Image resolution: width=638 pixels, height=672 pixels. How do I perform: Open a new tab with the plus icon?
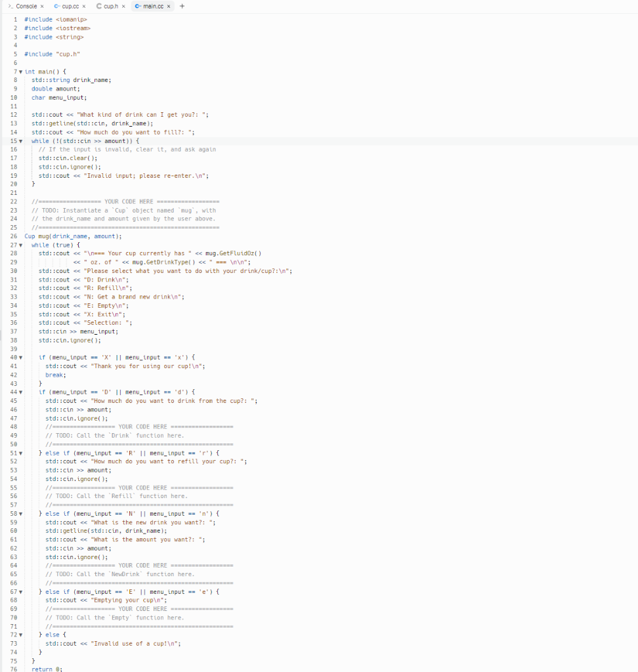coord(182,6)
